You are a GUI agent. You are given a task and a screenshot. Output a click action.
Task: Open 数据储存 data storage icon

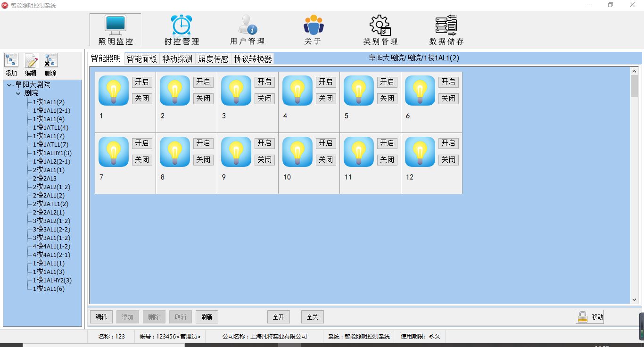(446, 29)
